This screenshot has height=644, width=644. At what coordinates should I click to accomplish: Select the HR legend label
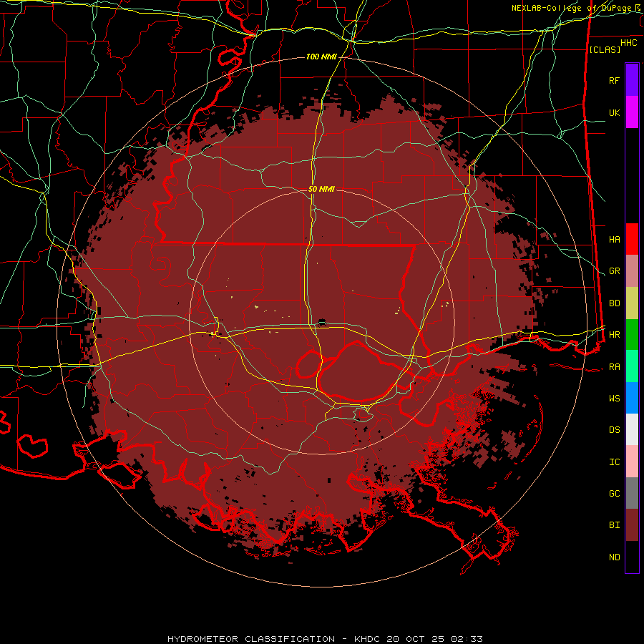pyautogui.click(x=614, y=335)
